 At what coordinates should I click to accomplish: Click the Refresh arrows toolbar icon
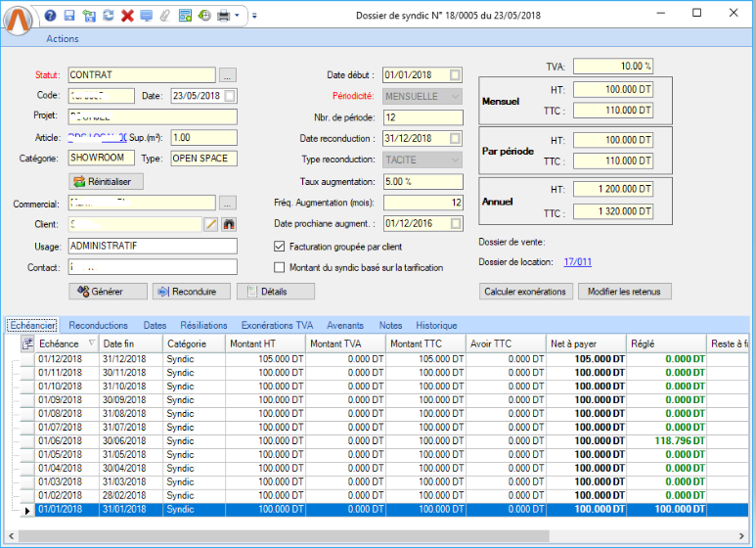pyautogui.click(x=109, y=16)
